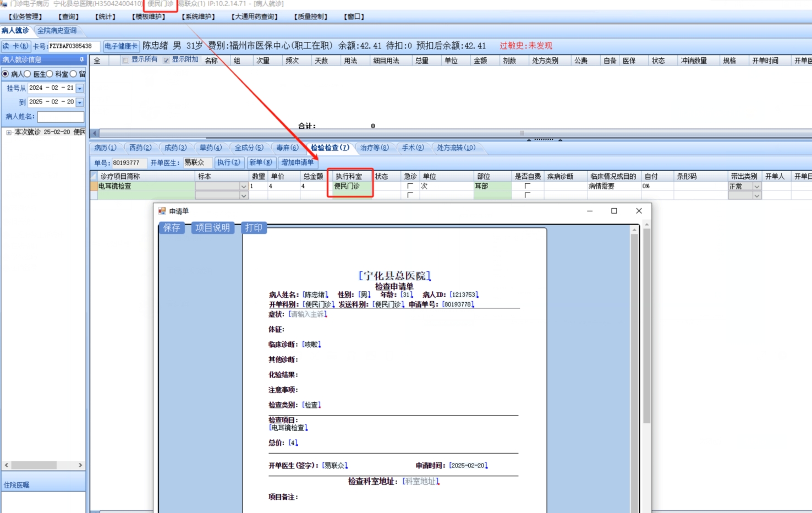Print the 申请单 with 打印
Viewport: 812px width, 513px height.
pyautogui.click(x=254, y=228)
